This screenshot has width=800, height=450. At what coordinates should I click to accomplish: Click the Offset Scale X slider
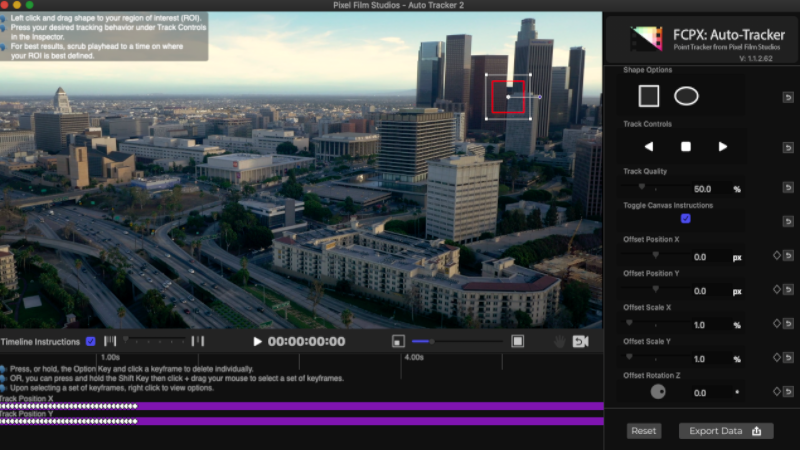pyautogui.click(x=656, y=323)
